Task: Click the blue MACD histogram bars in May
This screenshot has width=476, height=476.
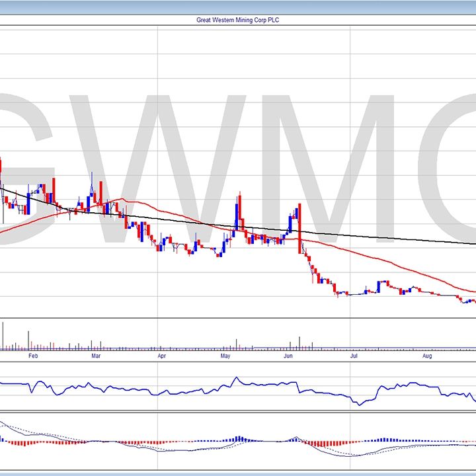Action: pos(239,438)
